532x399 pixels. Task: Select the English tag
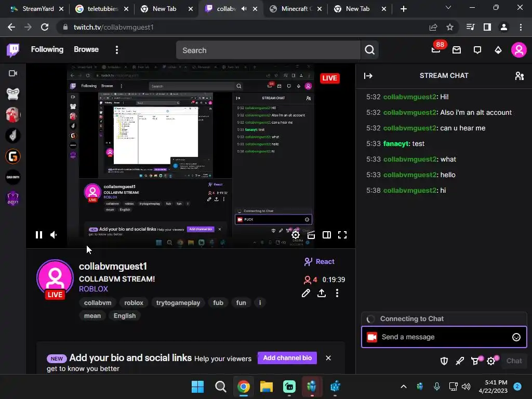tap(125, 316)
